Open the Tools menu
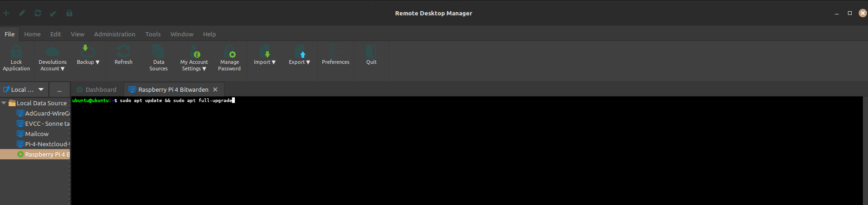868x205 pixels. (153, 34)
